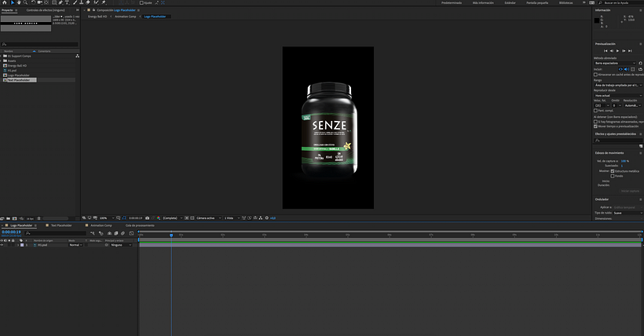Toggle the Ajuste snapping checkbox

141,2
